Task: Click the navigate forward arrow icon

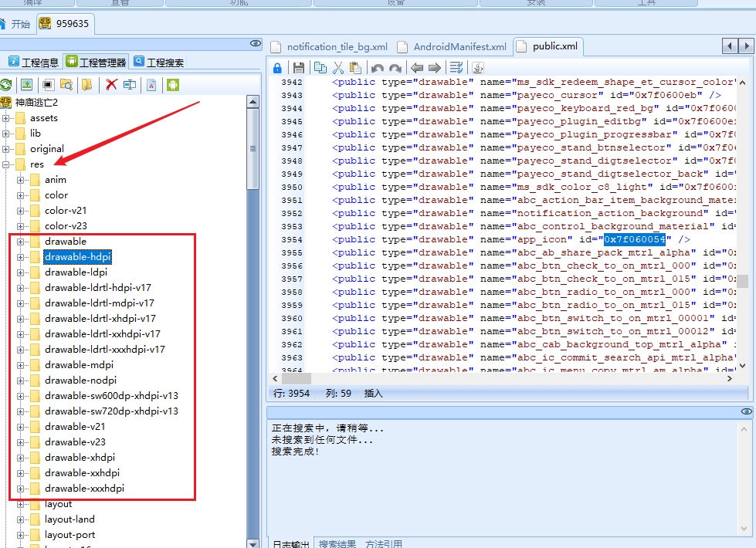Action: 435,68
